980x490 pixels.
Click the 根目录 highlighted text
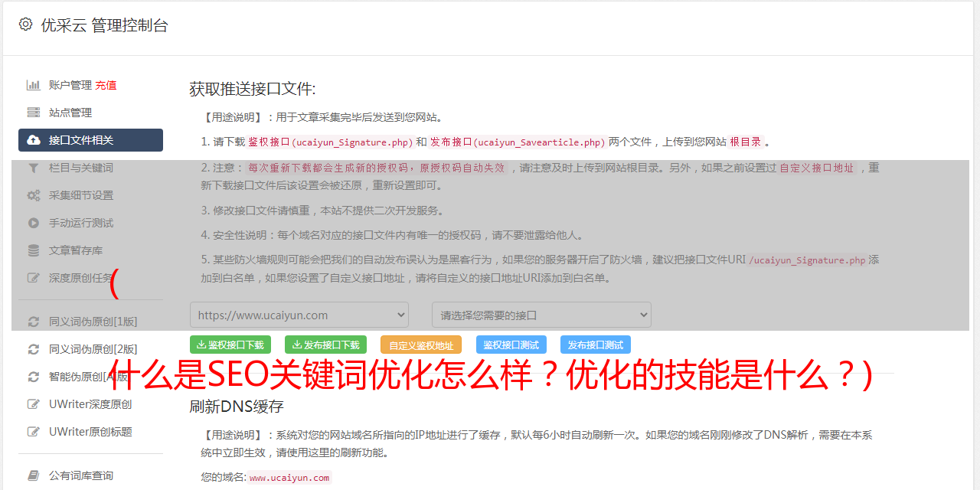tap(746, 142)
